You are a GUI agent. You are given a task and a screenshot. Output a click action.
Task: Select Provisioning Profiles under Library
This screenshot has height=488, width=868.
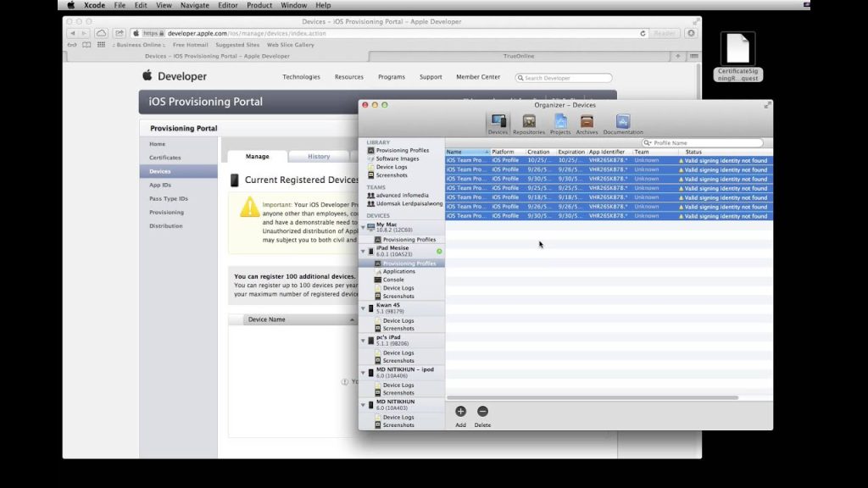(x=402, y=151)
